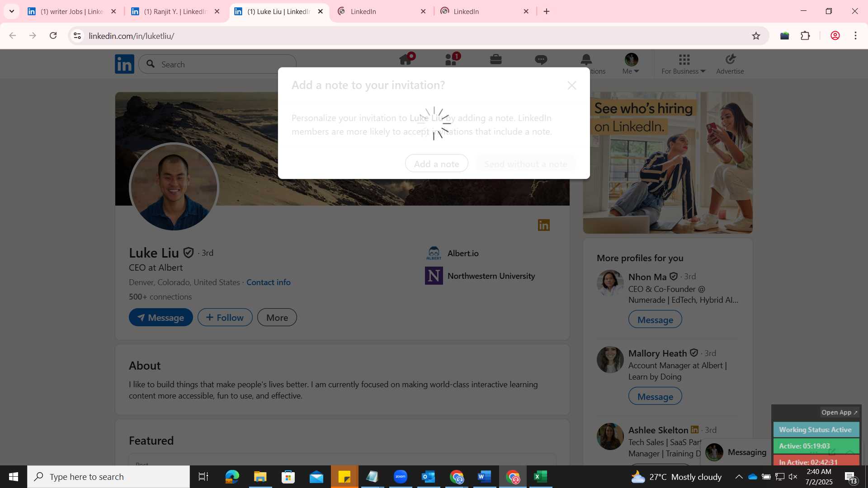View site information icon in address bar

point(77,36)
